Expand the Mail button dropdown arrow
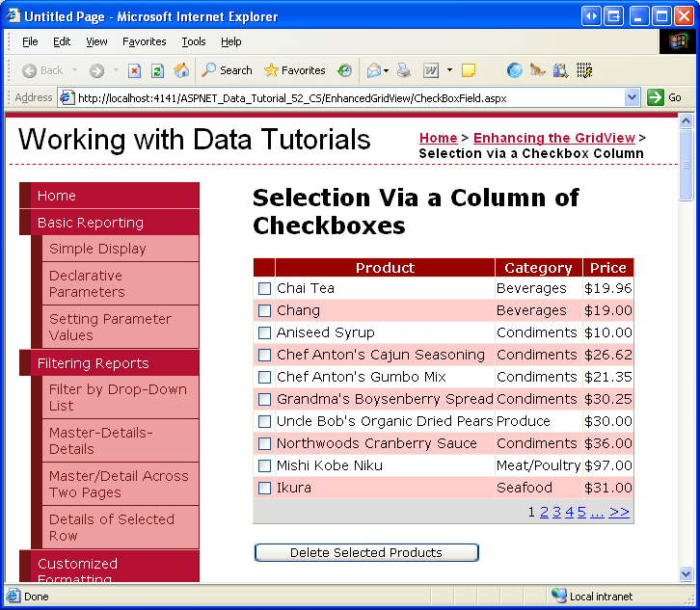 [388, 70]
